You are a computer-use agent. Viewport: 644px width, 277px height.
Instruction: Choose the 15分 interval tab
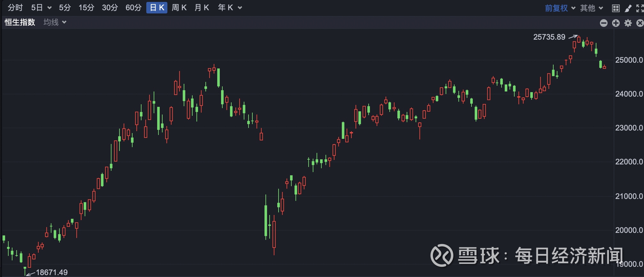[x=86, y=8]
